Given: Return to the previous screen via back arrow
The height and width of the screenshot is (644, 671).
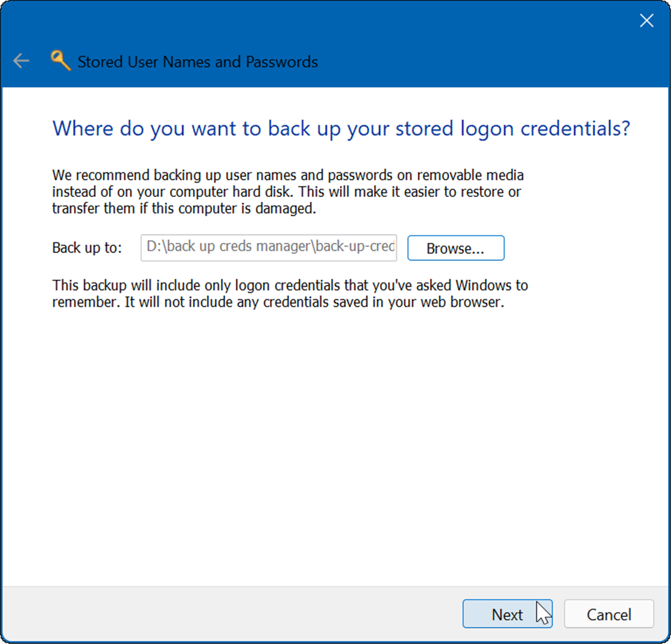Looking at the screenshot, I should [21, 60].
